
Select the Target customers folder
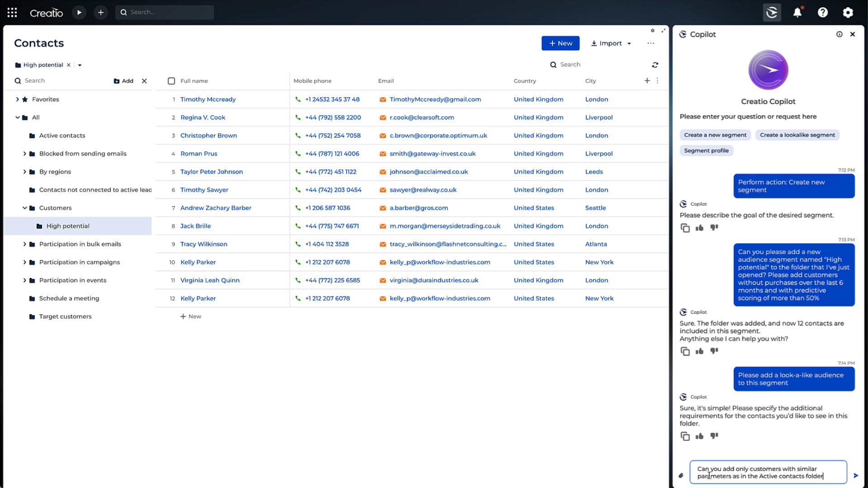[x=65, y=316]
